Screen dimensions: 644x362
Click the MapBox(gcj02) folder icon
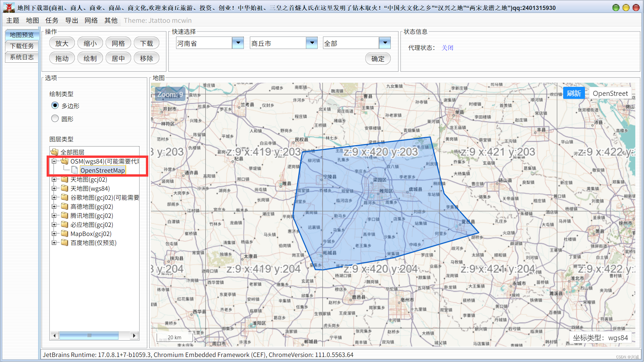click(65, 234)
